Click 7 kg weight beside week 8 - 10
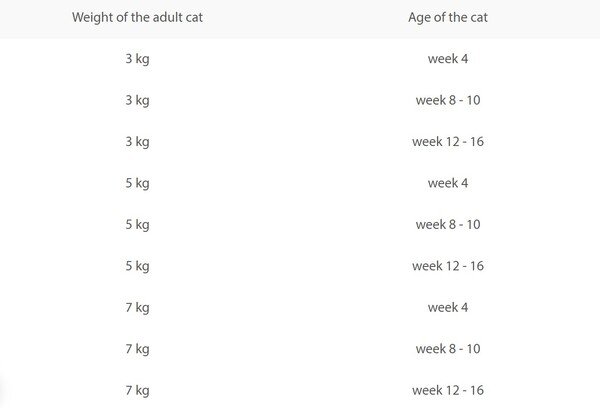Viewport: 600px width, 408px height. tap(136, 348)
